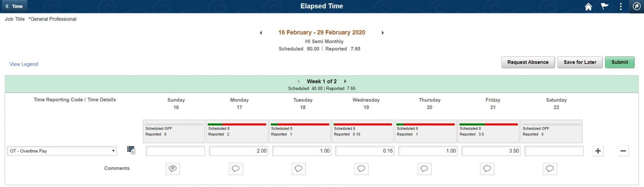Image resolution: width=644 pixels, height=187 pixels.
Task: Open time details icon beside OT dropdown
Action: click(131, 151)
